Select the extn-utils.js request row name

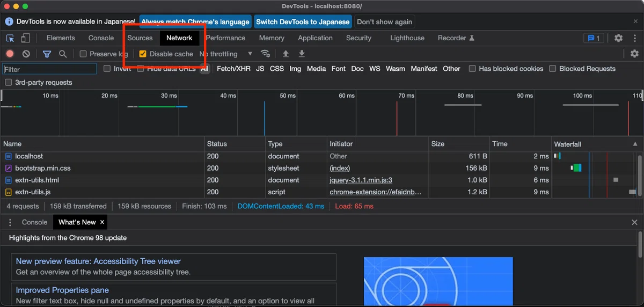[x=33, y=192]
